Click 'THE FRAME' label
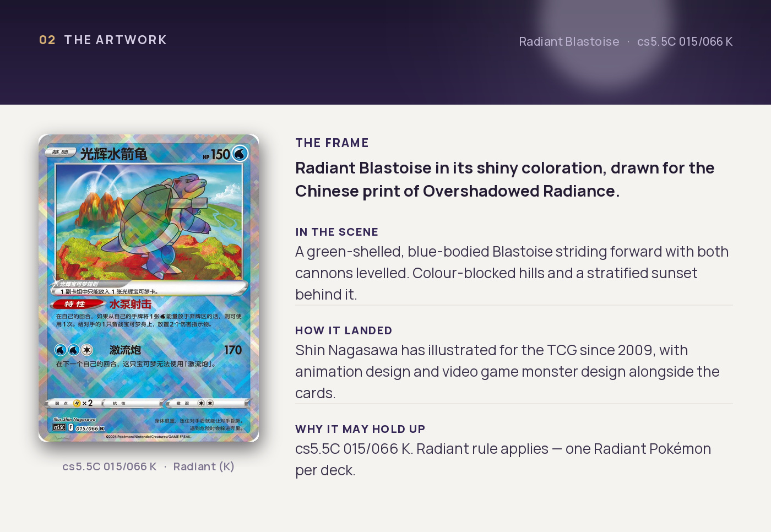This screenshot has height=532, width=771. coord(332,143)
